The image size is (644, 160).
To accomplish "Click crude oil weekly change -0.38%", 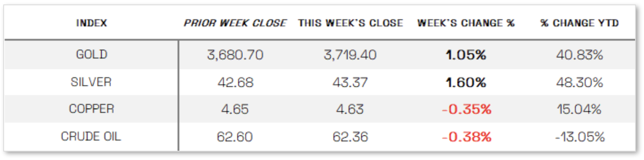I will coord(466,137).
